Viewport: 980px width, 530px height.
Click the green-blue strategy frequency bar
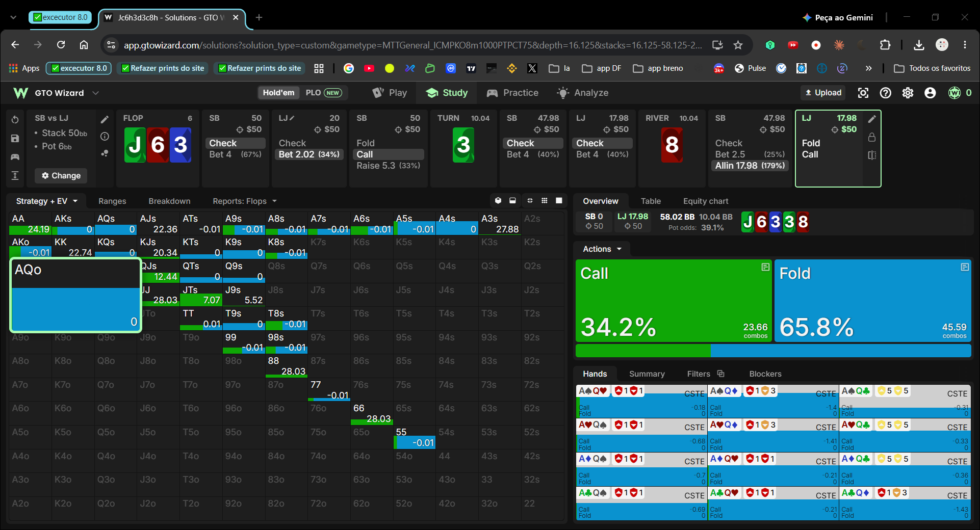(773, 351)
